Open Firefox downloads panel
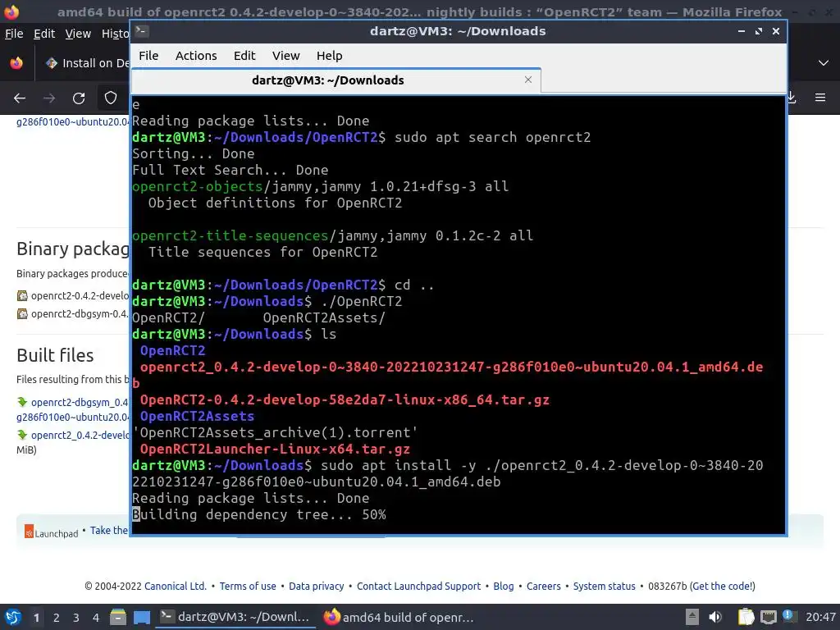The image size is (840, 630). 792,98
